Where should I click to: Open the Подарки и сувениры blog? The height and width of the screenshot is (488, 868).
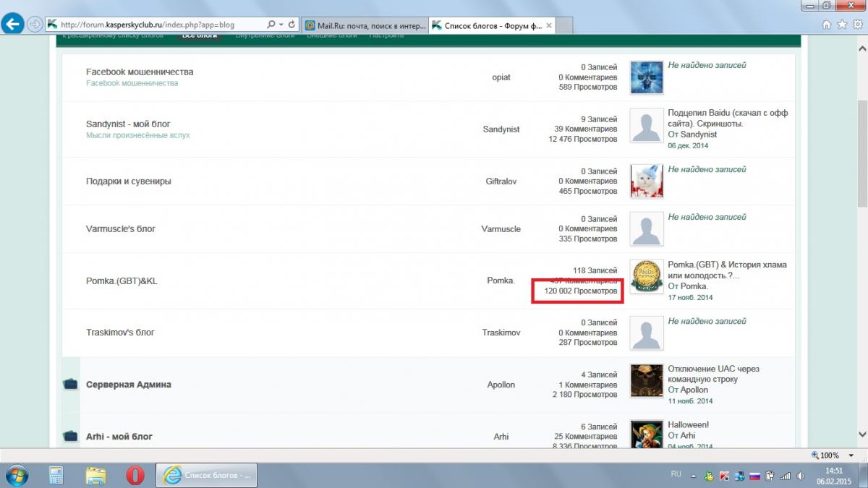point(128,181)
